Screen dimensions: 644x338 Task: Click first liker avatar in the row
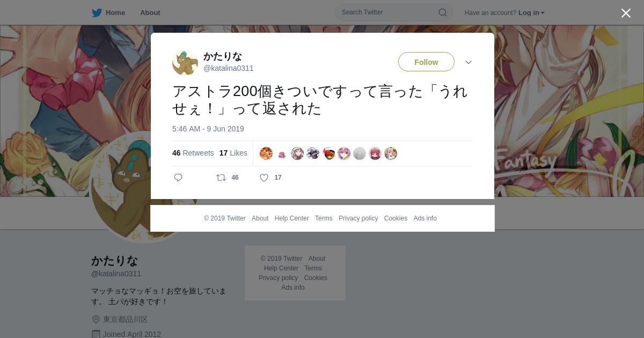pos(266,153)
